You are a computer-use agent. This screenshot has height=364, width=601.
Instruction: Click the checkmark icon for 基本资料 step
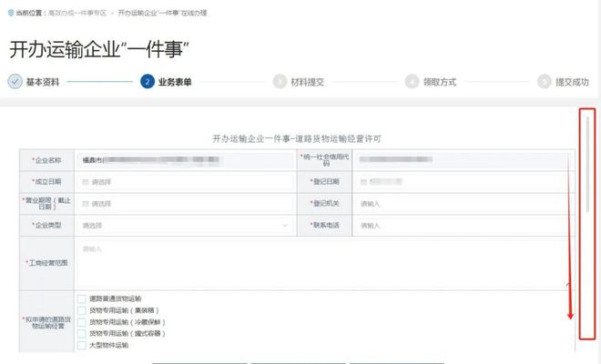click(x=15, y=82)
